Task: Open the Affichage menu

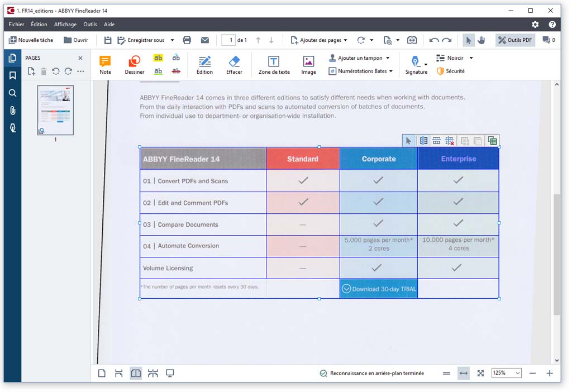Action: coord(65,25)
